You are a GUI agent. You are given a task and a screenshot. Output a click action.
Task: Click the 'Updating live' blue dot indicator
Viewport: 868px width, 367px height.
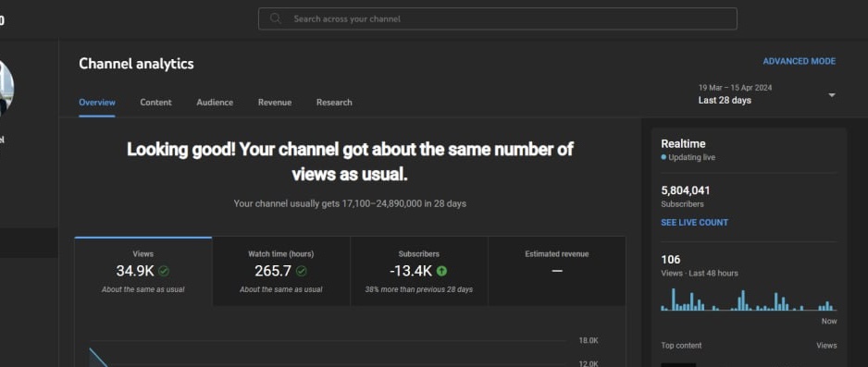coord(663,157)
